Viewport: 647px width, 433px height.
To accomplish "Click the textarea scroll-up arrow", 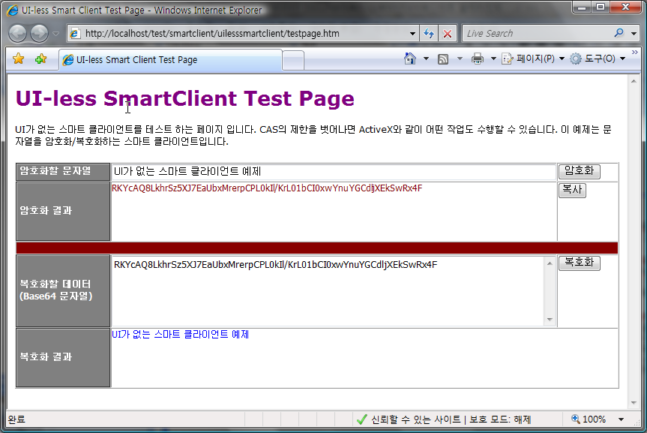I will (x=549, y=263).
